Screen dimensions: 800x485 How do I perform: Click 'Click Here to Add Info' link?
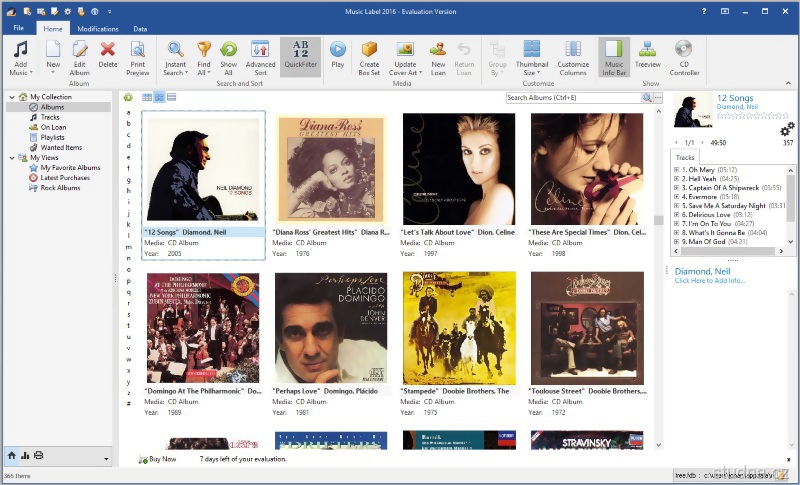(x=710, y=281)
